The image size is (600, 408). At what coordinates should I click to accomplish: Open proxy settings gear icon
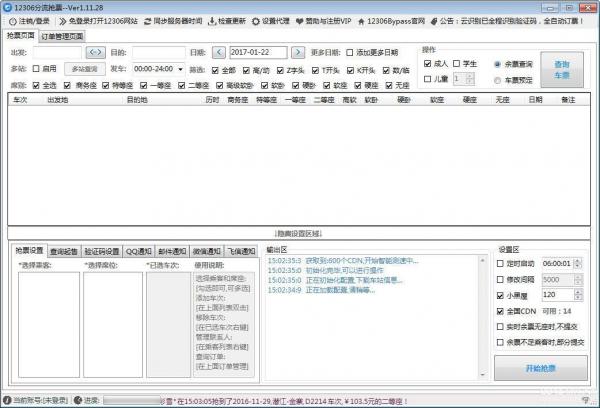click(256, 21)
